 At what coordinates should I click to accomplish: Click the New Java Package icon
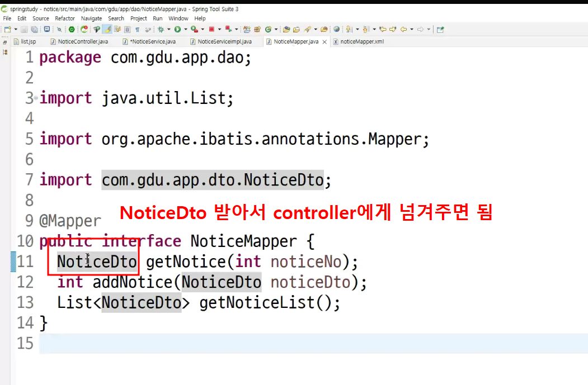coord(257,29)
